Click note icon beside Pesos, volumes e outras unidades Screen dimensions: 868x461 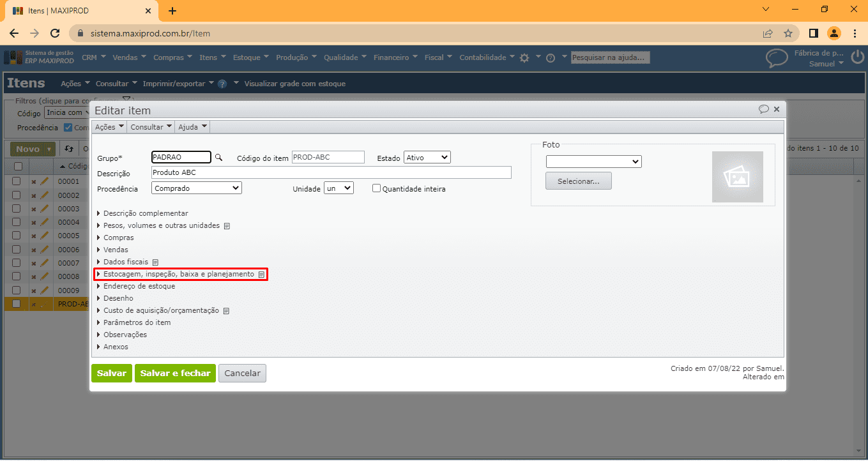coord(227,226)
